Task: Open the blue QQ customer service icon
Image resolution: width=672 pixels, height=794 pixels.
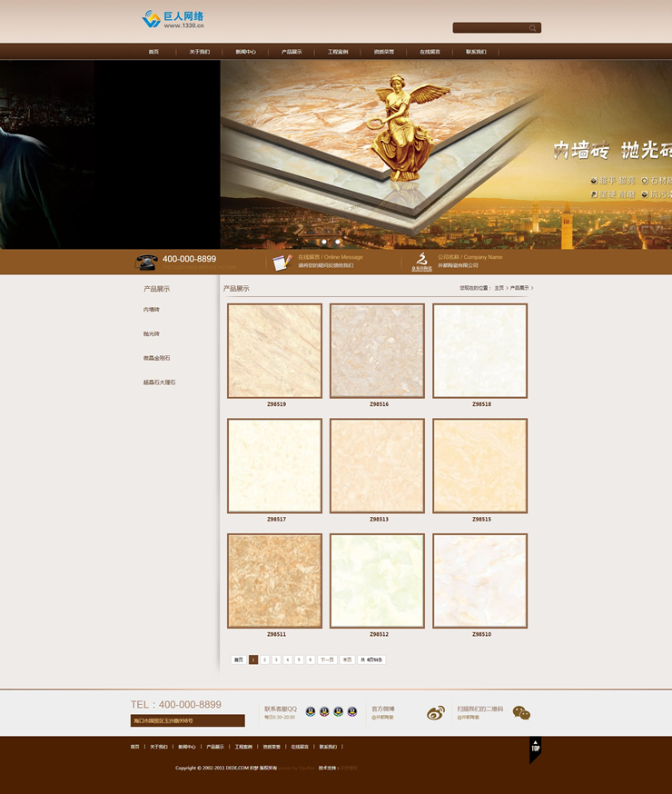Action: pyautogui.click(x=311, y=711)
